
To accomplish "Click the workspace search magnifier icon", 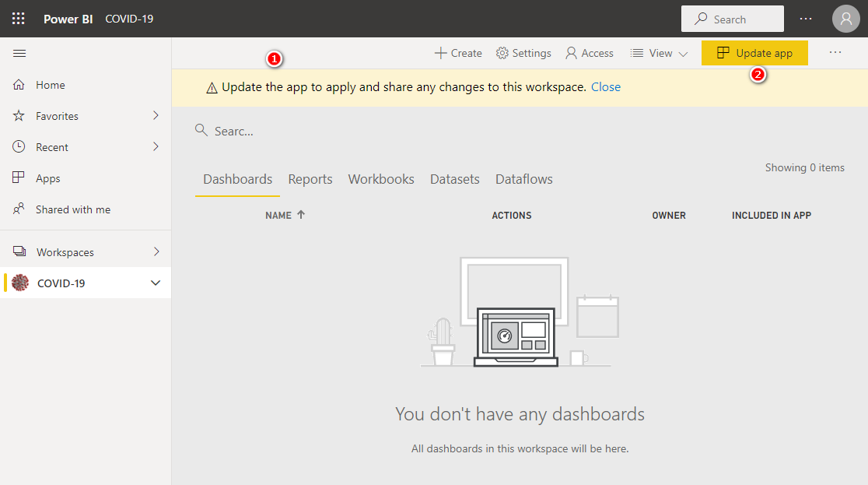I will coord(201,130).
